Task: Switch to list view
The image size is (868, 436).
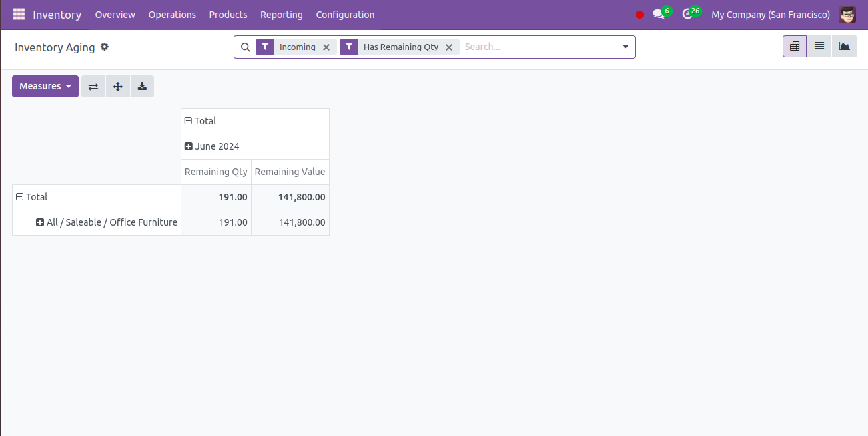Action: click(819, 47)
